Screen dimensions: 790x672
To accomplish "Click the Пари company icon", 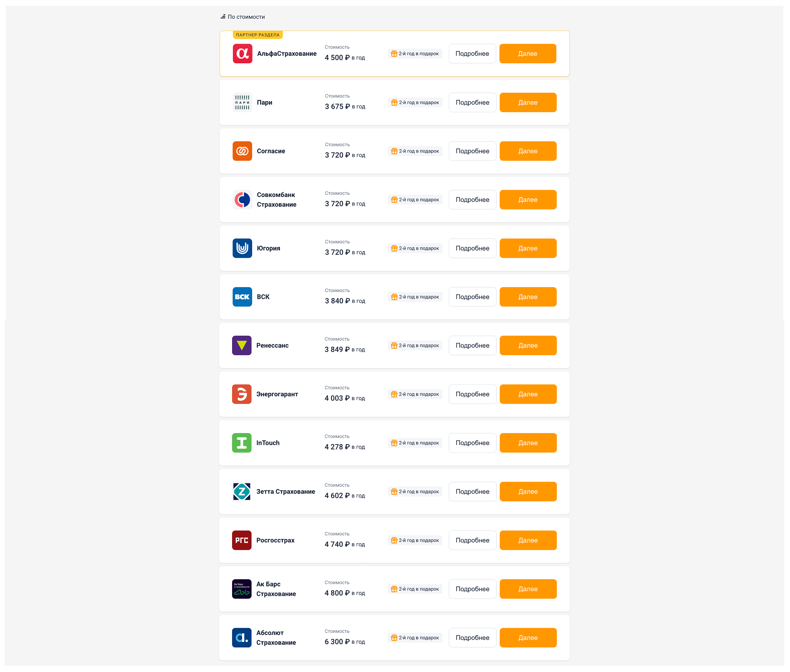I will coord(241,102).
